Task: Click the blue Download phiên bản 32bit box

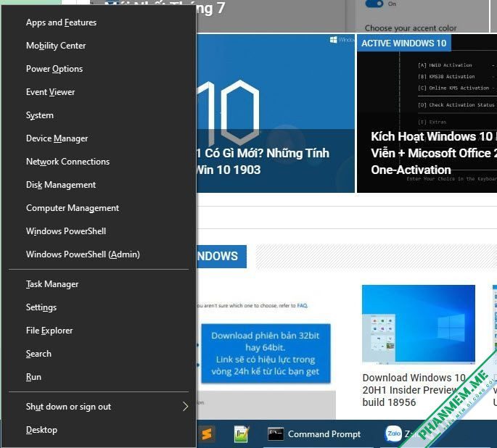Action: pyautogui.click(x=266, y=353)
